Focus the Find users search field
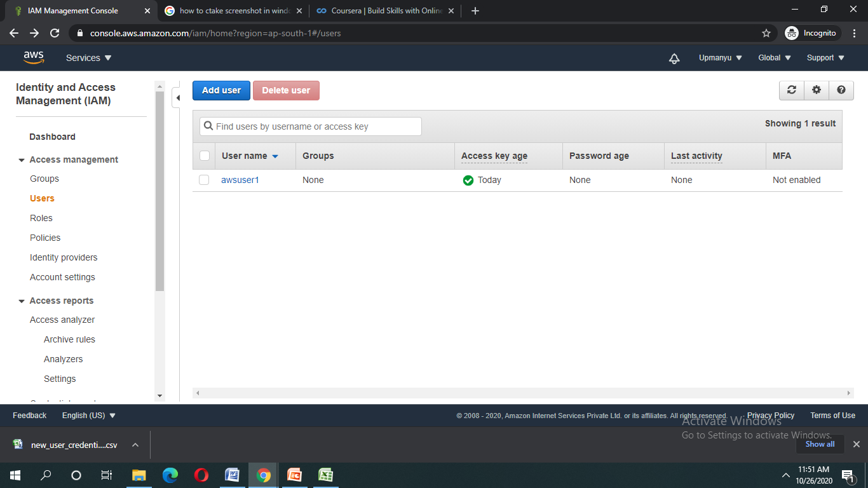Image resolution: width=868 pixels, height=488 pixels. pyautogui.click(x=311, y=126)
